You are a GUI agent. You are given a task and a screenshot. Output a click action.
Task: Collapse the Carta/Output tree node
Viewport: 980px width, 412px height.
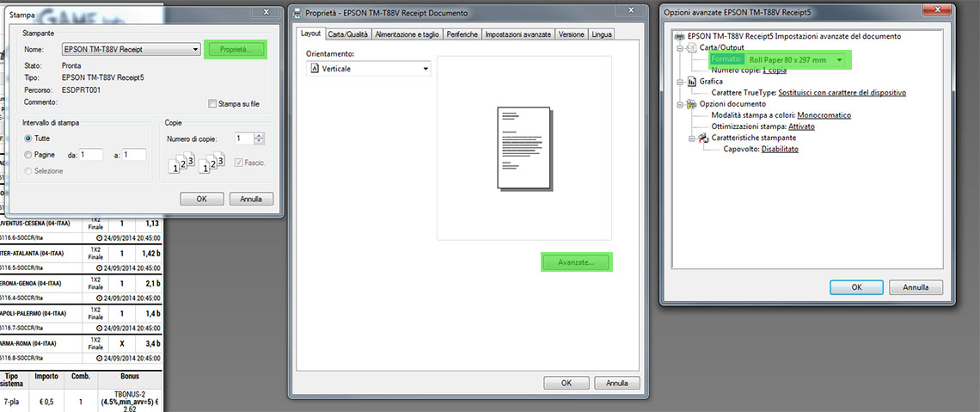[679, 47]
